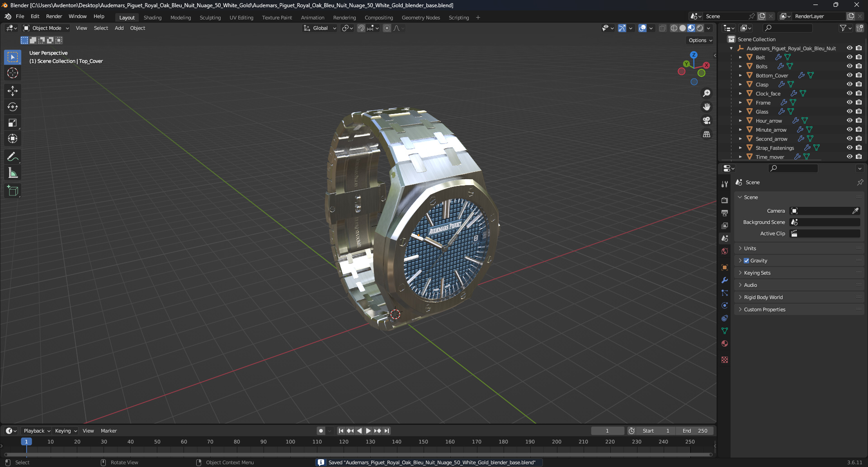The image size is (868, 467).
Task: Open the File menu
Action: click(x=20, y=16)
